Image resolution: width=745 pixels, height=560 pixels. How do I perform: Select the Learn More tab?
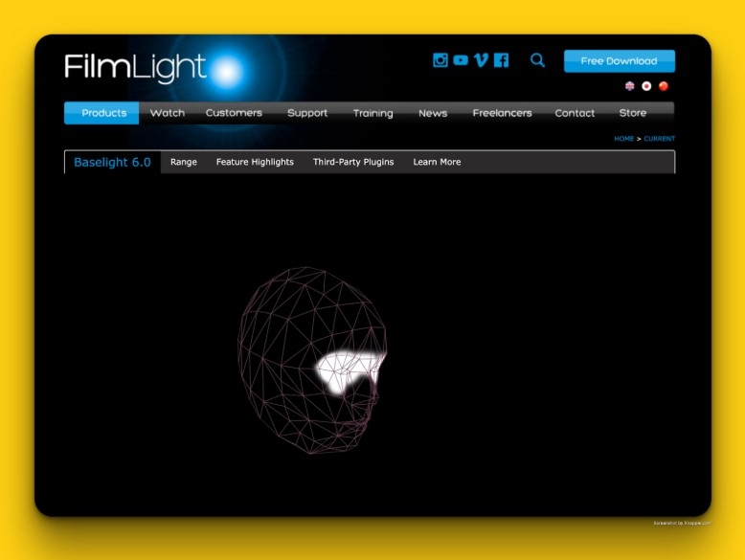click(x=437, y=162)
